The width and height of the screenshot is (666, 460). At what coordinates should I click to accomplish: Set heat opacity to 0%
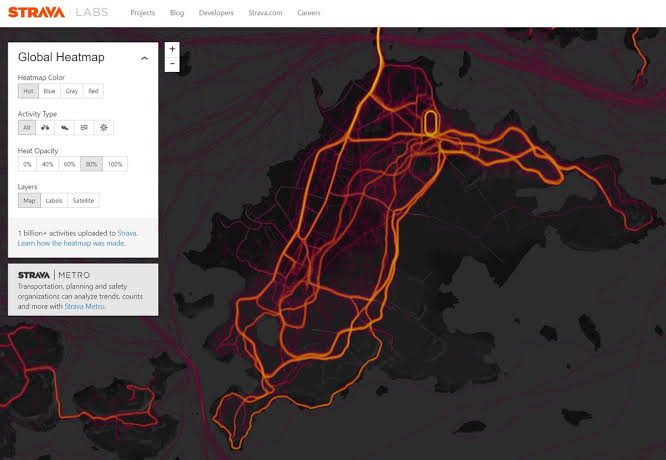pos(27,164)
